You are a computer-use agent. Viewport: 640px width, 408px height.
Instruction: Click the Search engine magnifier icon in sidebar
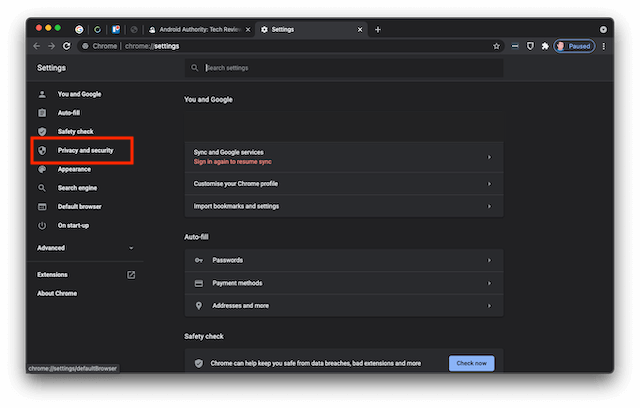pos(42,188)
